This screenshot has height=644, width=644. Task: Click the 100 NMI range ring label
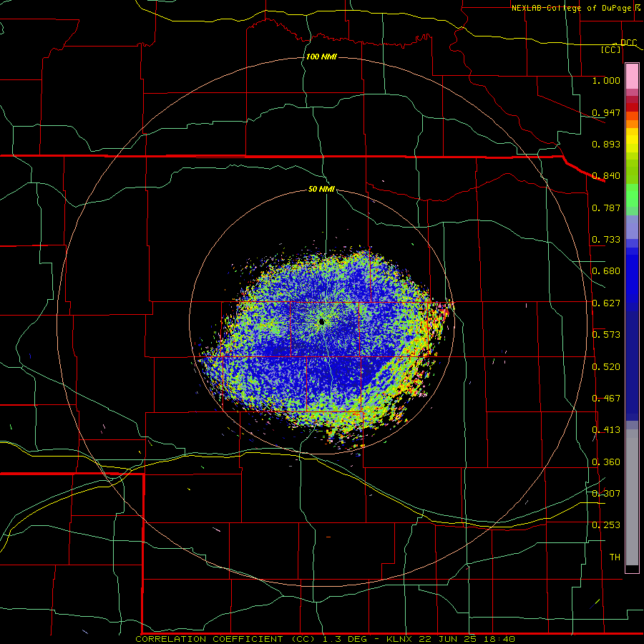coord(321,57)
